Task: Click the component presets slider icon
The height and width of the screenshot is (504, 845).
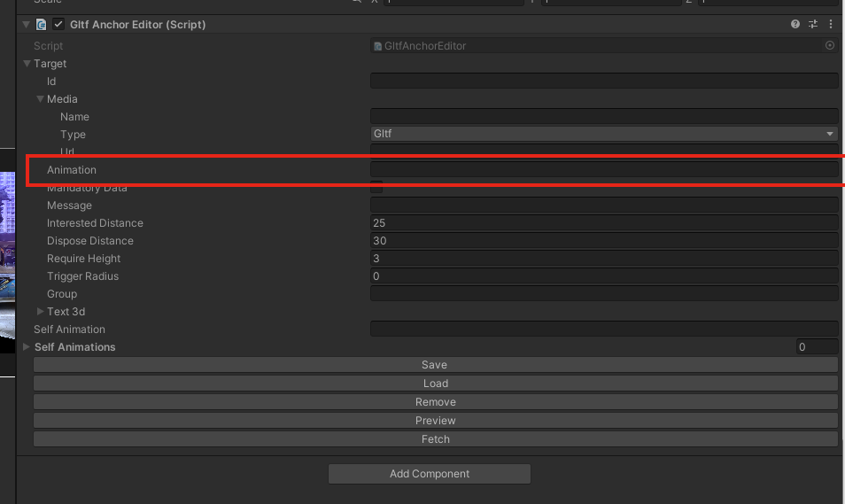Action: click(x=813, y=25)
